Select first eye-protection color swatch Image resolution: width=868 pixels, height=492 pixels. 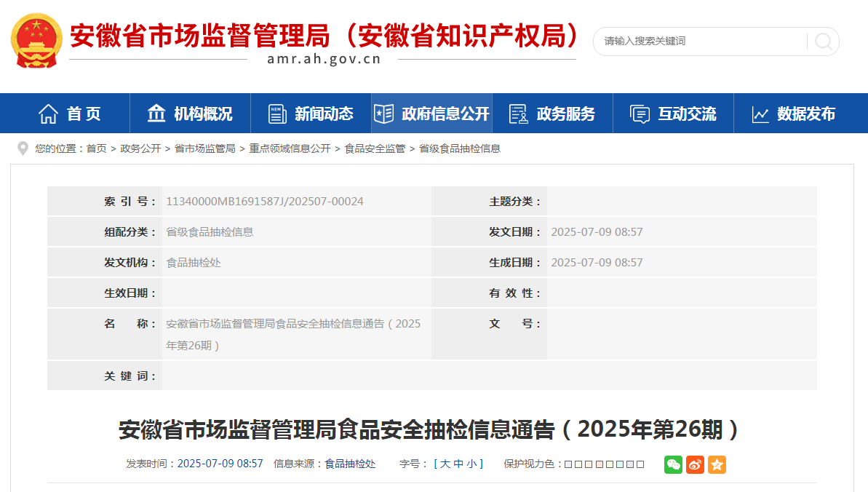coord(568,464)
